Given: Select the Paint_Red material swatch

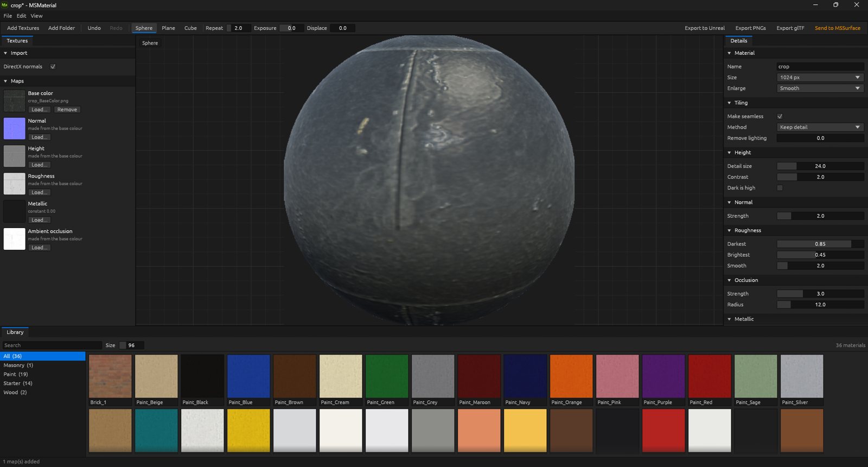Looking at the screenshot, I should click(x=710, y=380).
